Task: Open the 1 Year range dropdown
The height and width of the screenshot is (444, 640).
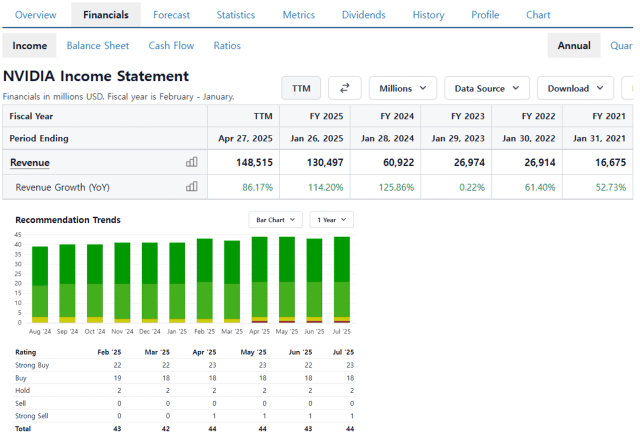Action: point(331,220)
